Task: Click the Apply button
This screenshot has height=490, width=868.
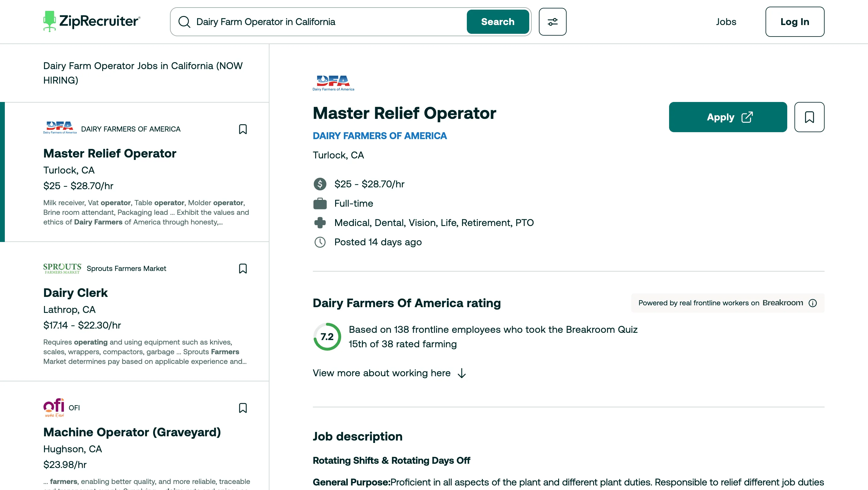Action: click(x=728, y=117)
